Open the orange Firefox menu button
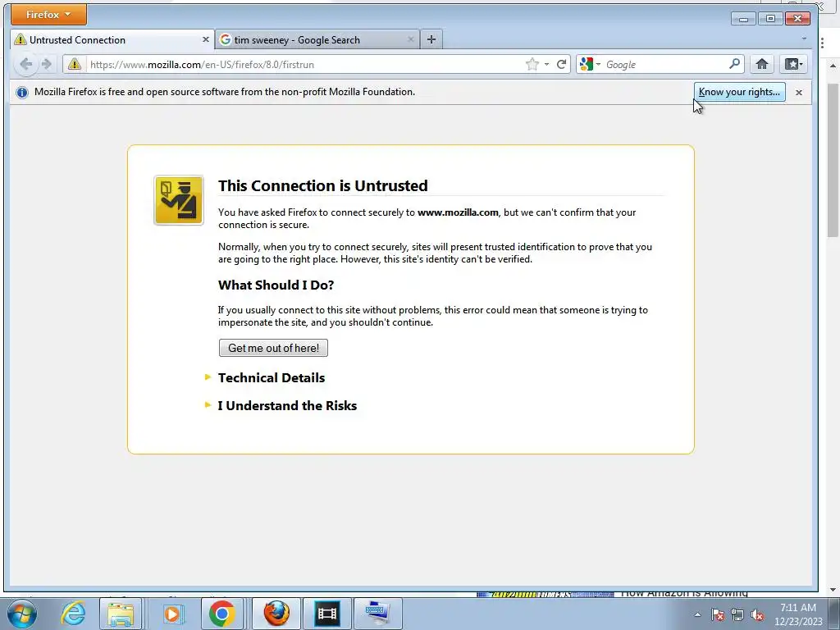This screenshot has width=840, height=630. pyautogui.click(x=48, y=15)
